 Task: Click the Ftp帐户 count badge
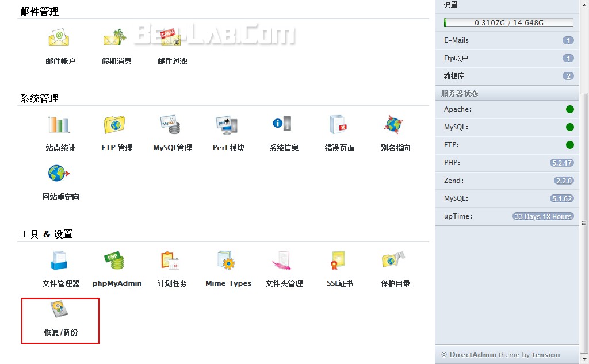point(568,58)
